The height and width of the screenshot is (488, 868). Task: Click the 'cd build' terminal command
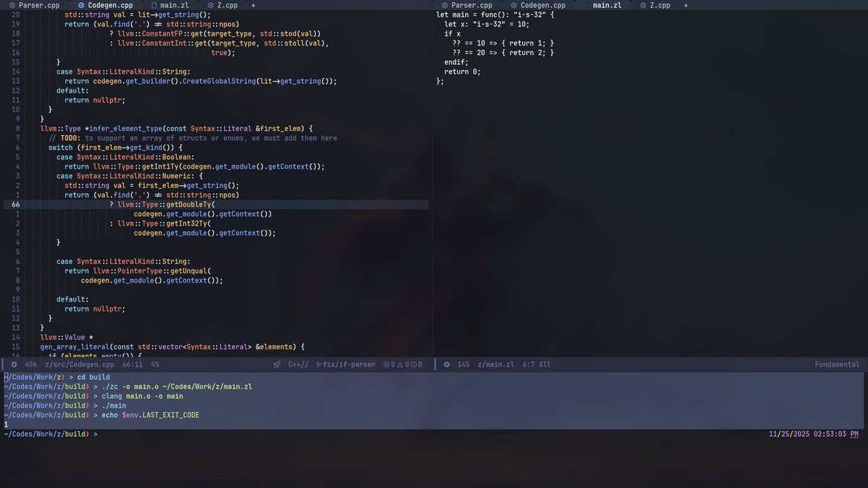(x=94, y=377)
